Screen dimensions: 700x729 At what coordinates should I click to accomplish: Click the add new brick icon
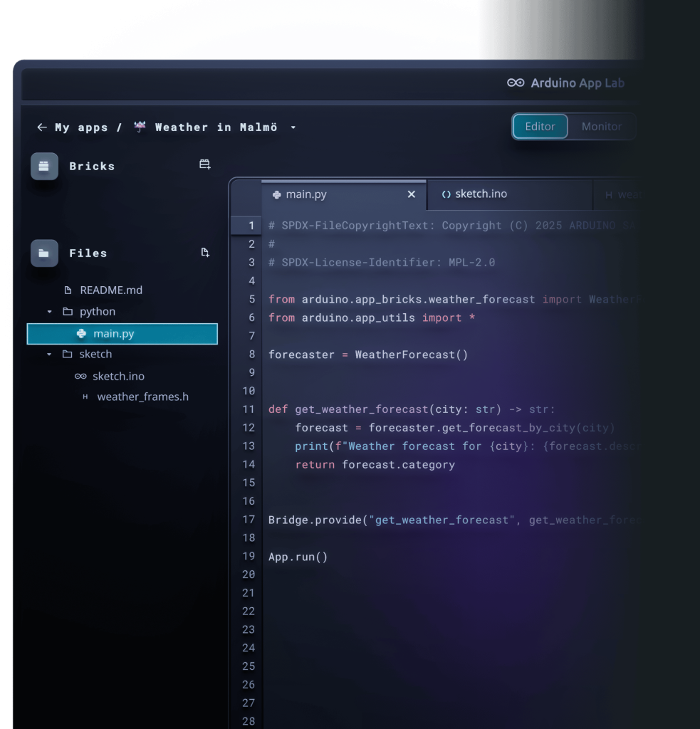pyautogui.click(x=205, y=164)
